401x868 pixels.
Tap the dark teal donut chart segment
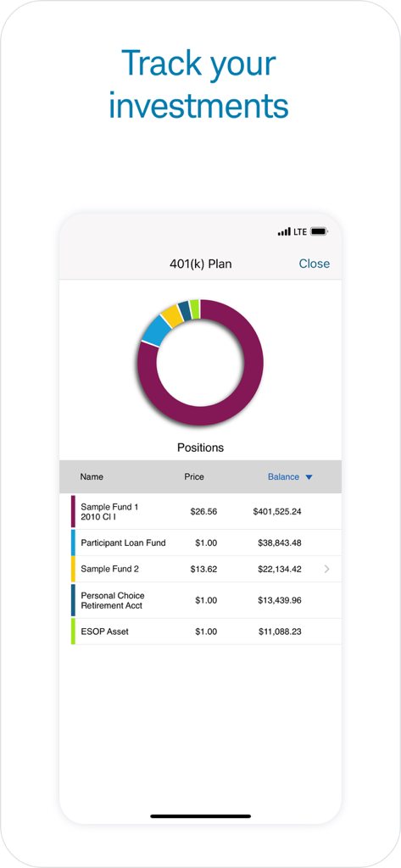[185, 310]
